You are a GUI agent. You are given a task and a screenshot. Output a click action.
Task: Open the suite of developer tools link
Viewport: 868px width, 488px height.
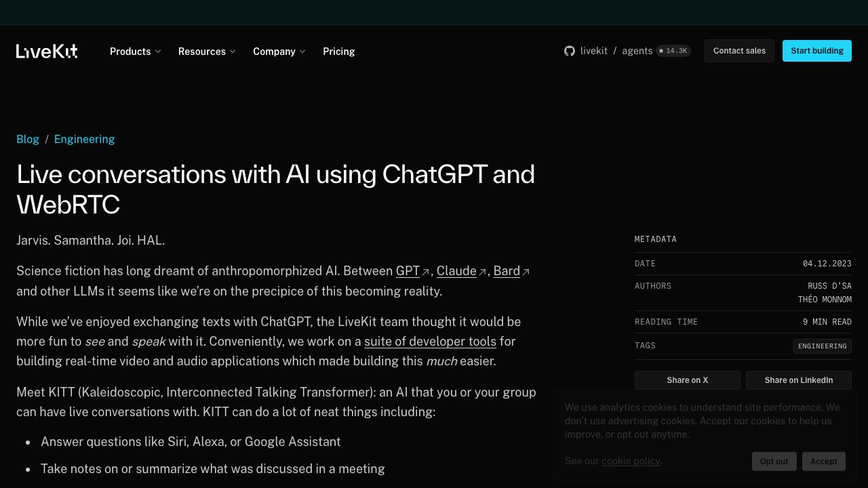click(x=430, y=341)
